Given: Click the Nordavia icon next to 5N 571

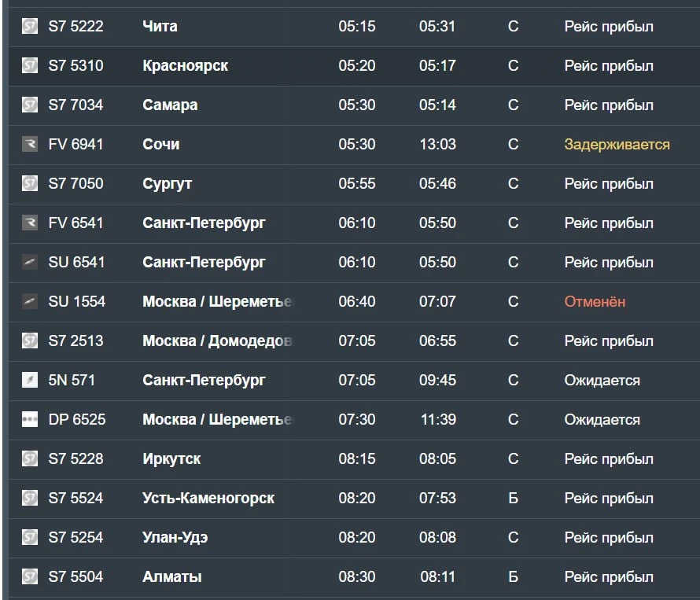Looking at the screenshot, I should [x=30, y=380].
